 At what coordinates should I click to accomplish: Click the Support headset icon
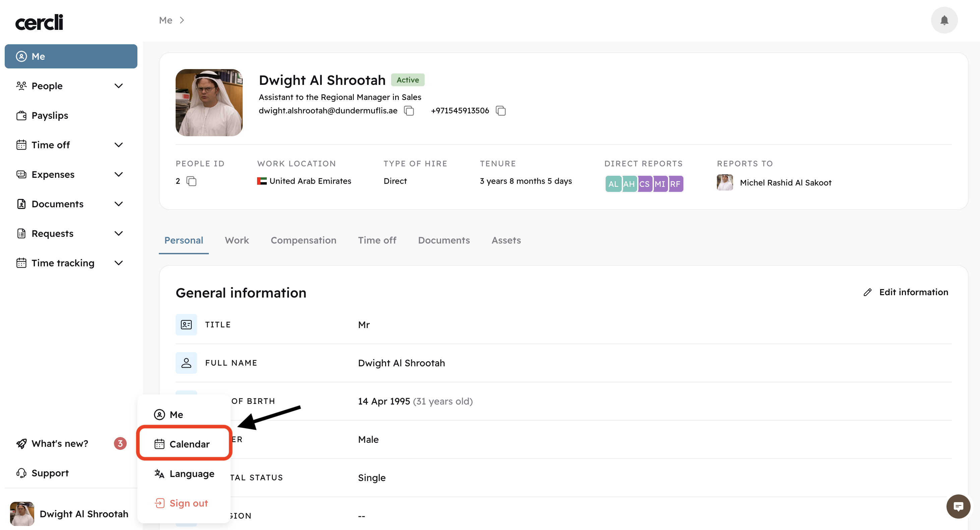click(x=21, y=473)
